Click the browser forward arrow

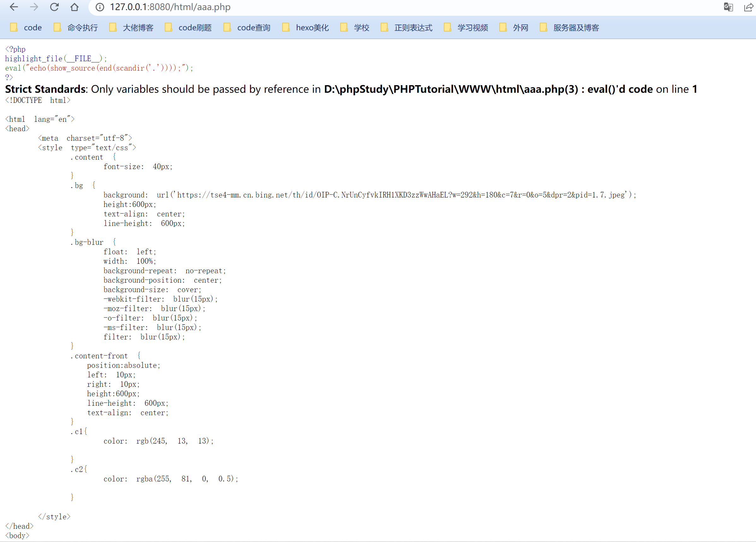tap(34, 7)
